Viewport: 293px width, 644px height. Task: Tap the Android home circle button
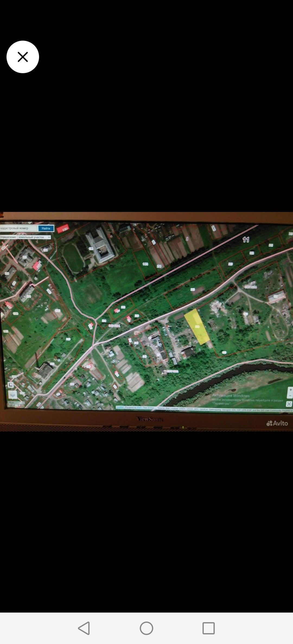pos(146,628)
